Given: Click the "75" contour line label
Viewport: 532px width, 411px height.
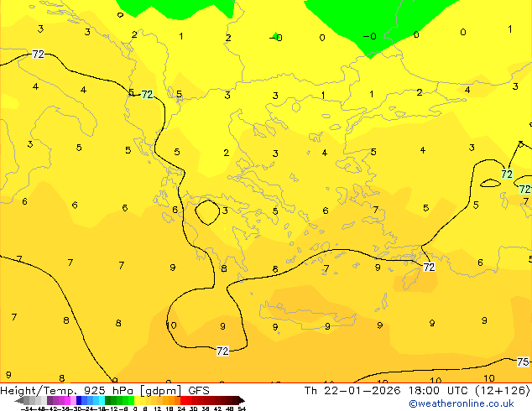Looking at the screenshot, I should tap(523, 362).
